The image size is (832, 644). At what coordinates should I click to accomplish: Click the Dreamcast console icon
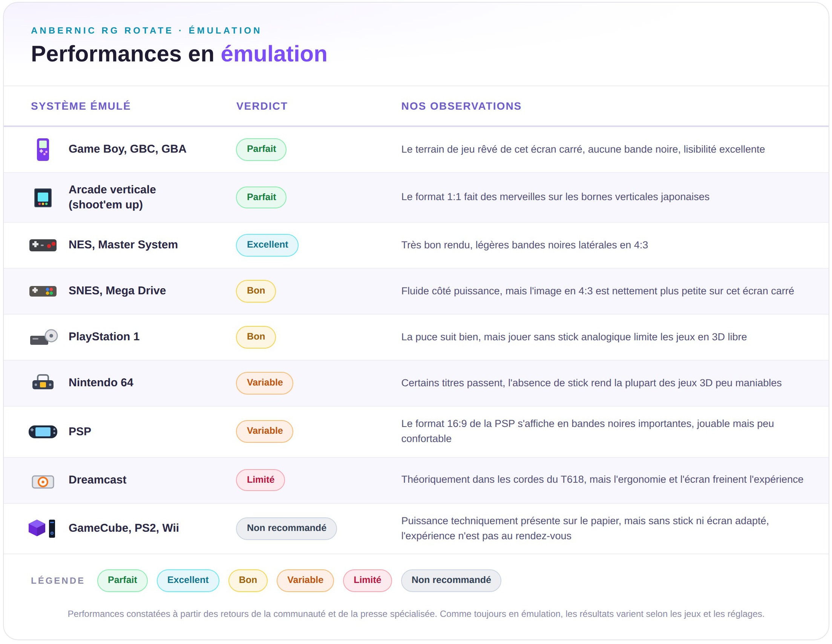point(43,482)
